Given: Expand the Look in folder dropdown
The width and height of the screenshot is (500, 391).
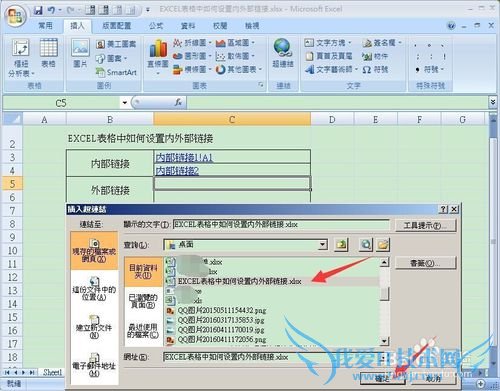Looking at the screenshot, I should click(322, 245).
